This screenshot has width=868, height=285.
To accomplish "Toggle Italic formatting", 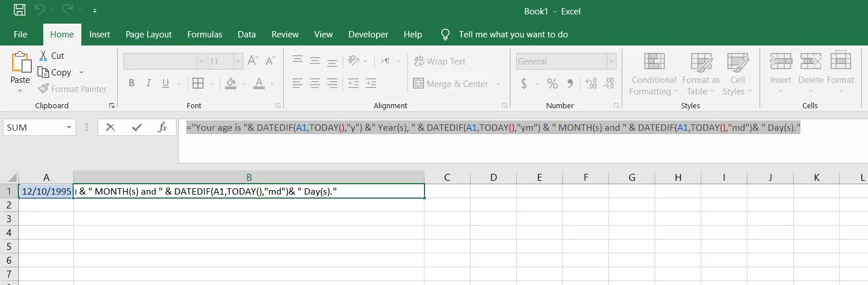I will pos(149,84).
